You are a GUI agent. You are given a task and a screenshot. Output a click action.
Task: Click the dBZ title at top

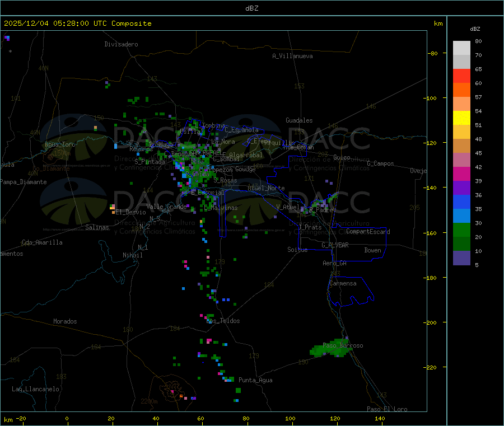tap(251, 8)
